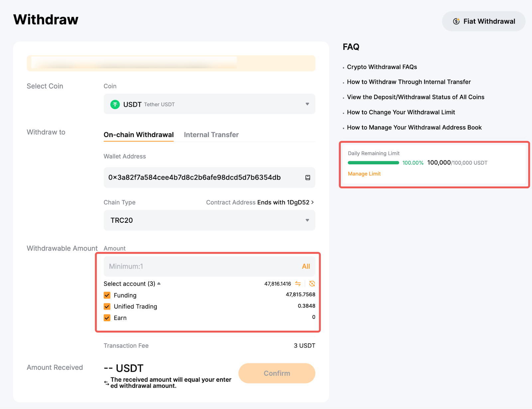Uncheck the Earn account checkbox
532x409 pixels.
coord(107,318)
